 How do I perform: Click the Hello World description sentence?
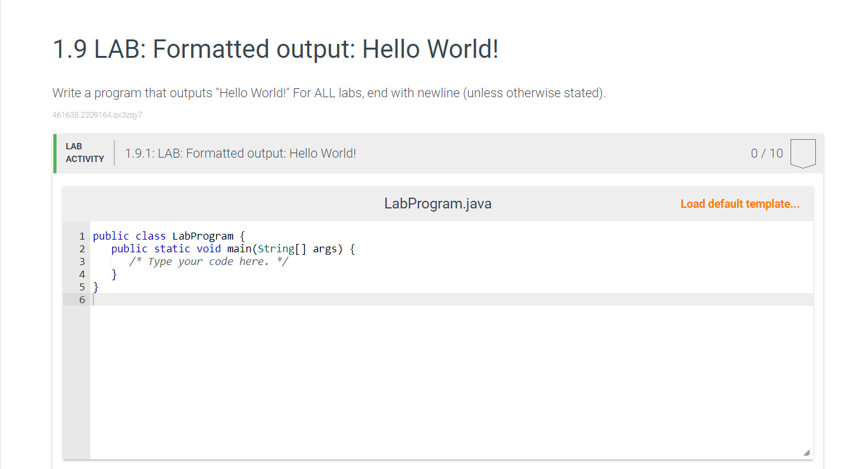(328, 93)
